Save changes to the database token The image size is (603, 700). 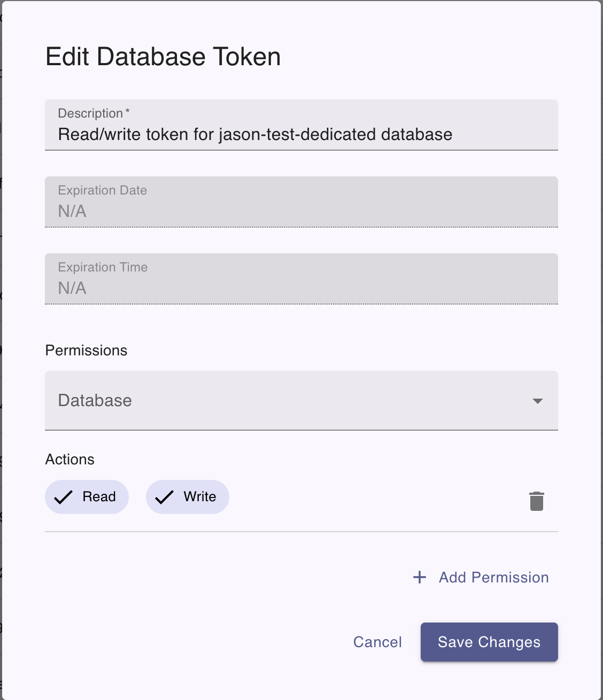pos(489,642)
